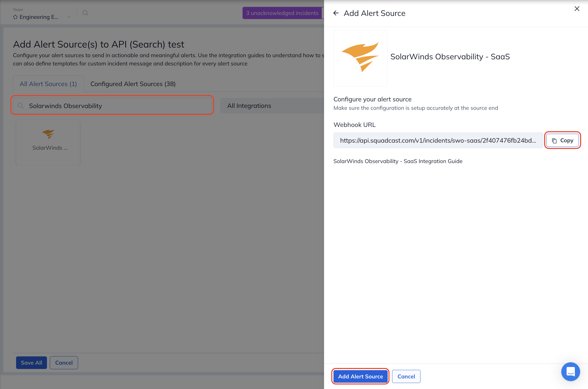Viewport: 588px width, 389px height.
Task: Open SolarWinds Observability SaaS Integration Guide link
Action: click(398, 161)
